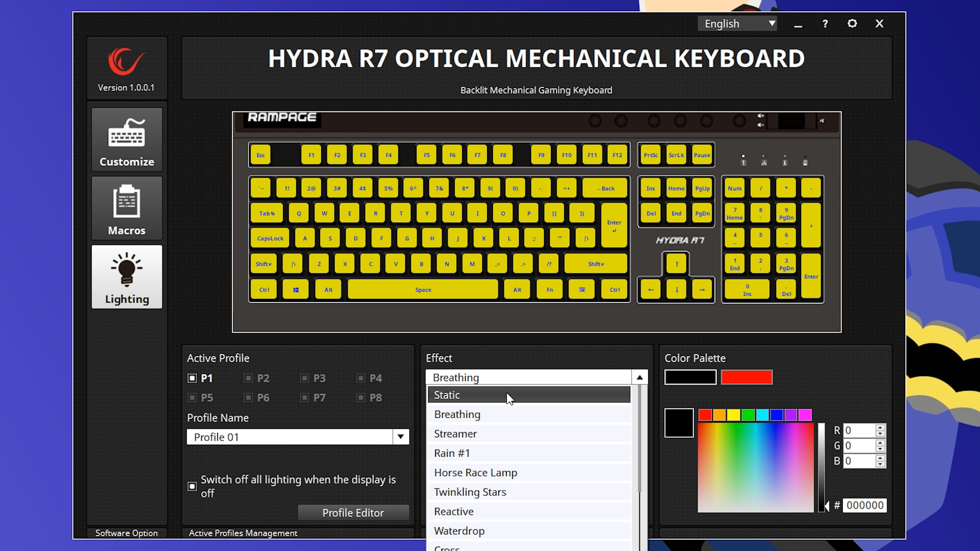
Task: Open the help question mark
Action: (825, 24)
